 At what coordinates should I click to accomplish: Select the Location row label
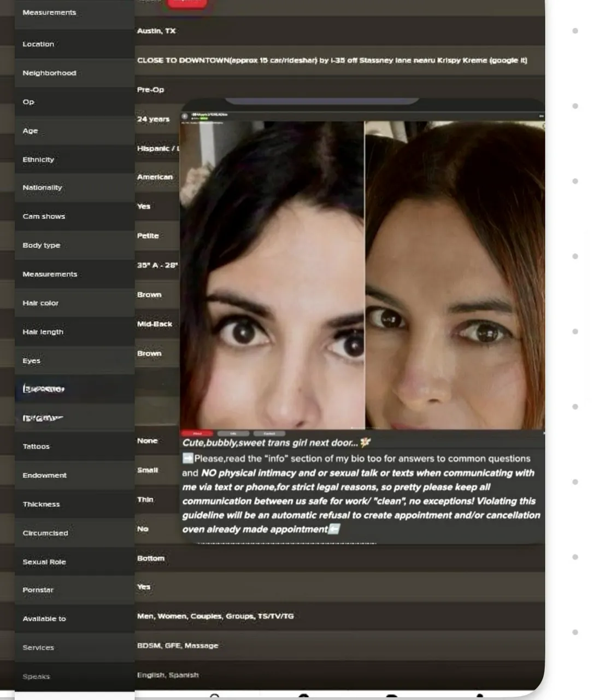coord(38,44)
